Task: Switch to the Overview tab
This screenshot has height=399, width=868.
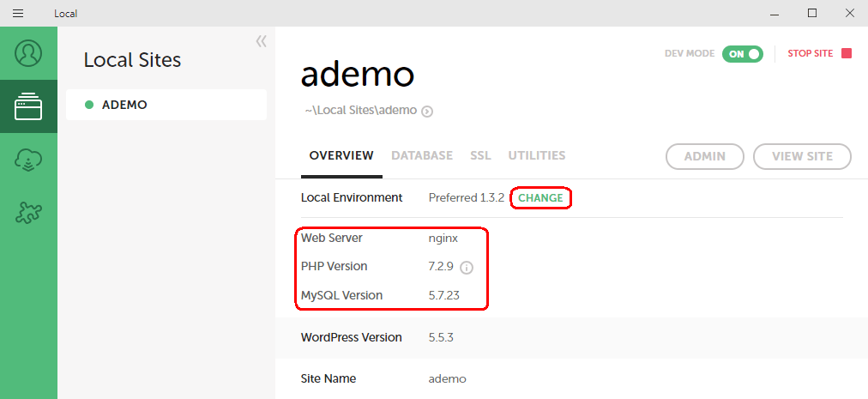Action: [x=341, y=155]
